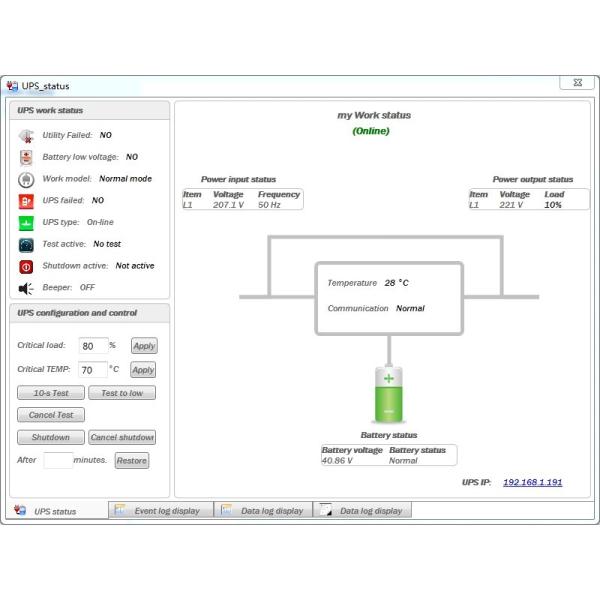
Task: Switch to Event log display tab
Action: [x=160, y=510]
